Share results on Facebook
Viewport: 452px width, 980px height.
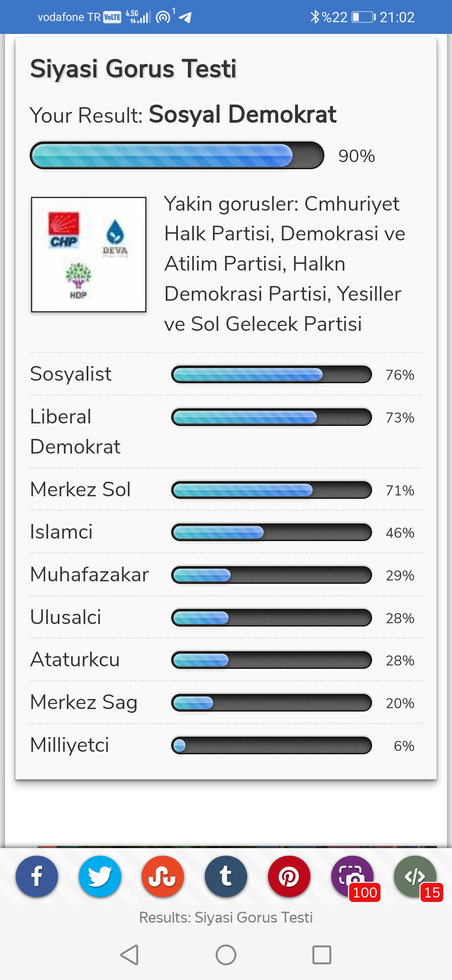(37, 876)
